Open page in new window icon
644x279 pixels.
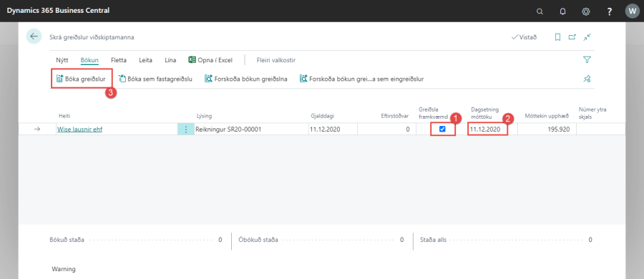(x=572, y=37)
